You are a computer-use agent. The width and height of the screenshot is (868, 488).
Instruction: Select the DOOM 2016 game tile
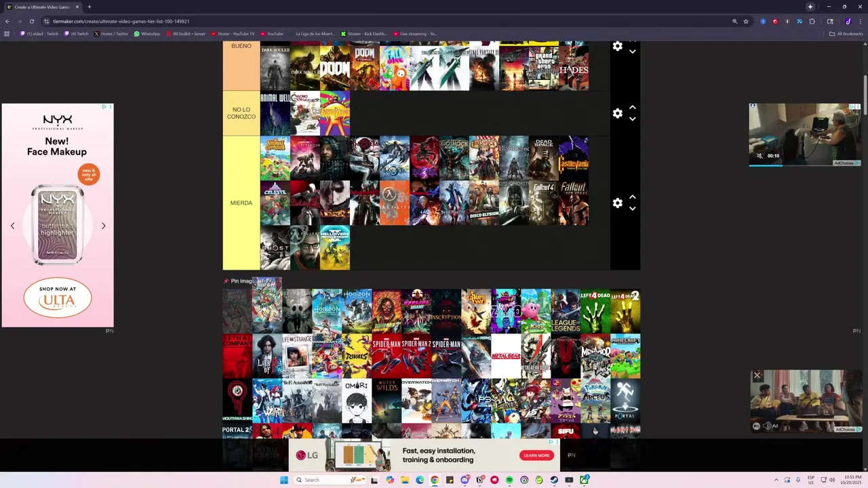335,68
